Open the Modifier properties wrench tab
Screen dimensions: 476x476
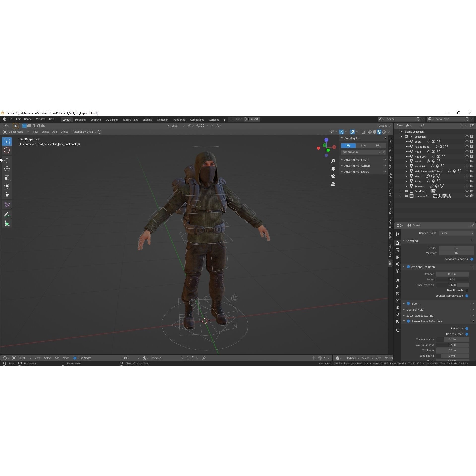398,287
